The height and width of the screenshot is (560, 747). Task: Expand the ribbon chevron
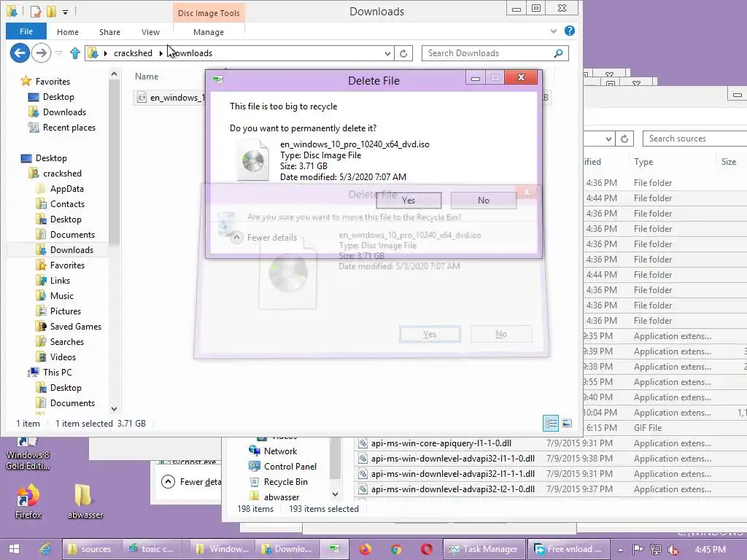tap(554, 31)
